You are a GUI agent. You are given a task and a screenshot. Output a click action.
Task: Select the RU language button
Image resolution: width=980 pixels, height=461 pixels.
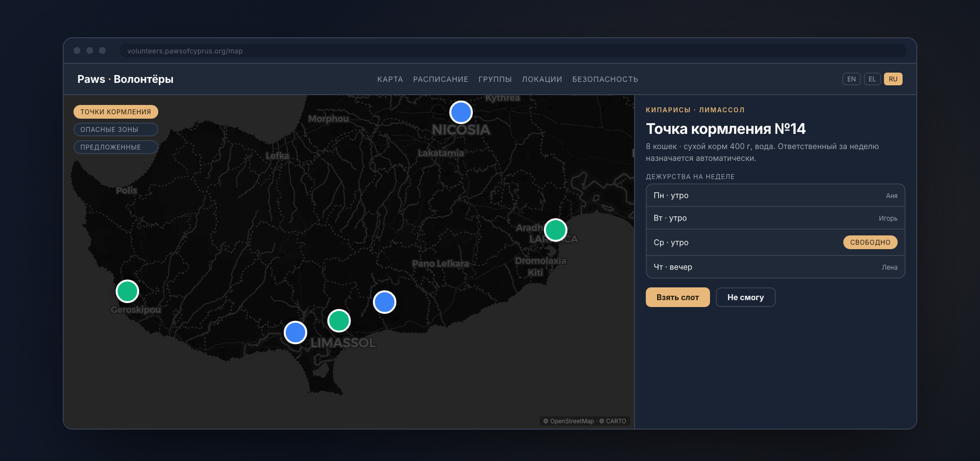tap(893, 79)
